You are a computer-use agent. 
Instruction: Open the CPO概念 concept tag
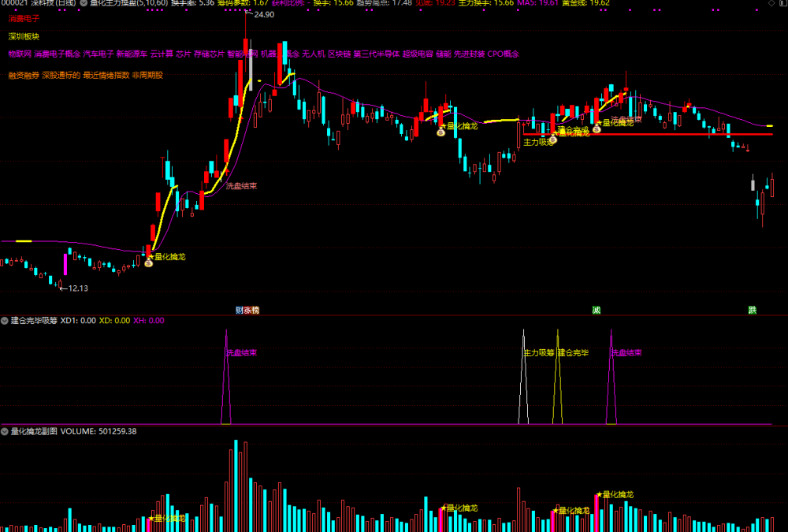coord(503,54)
